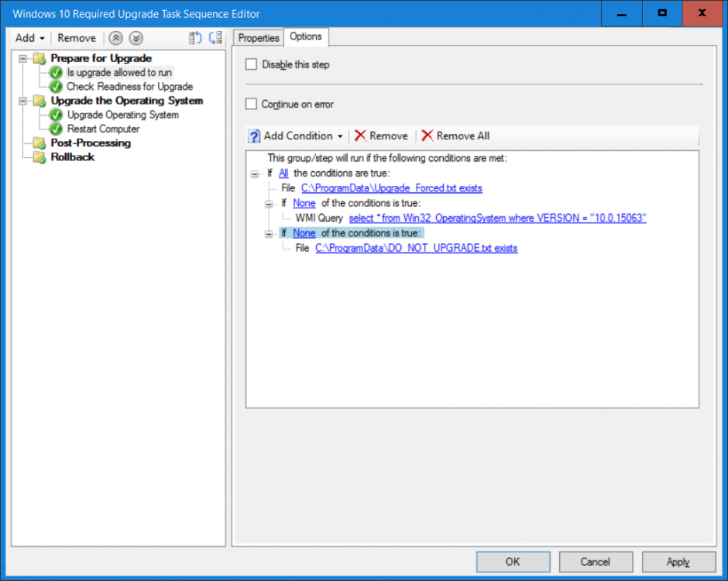Click the red X beside Remove
This screenshot has height=581, width=728.
360,136
